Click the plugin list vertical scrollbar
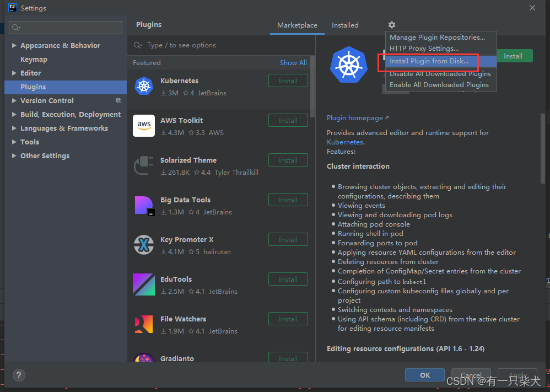Image resolution: width=550 pixels, height=392 pixels. coord(312,88)
